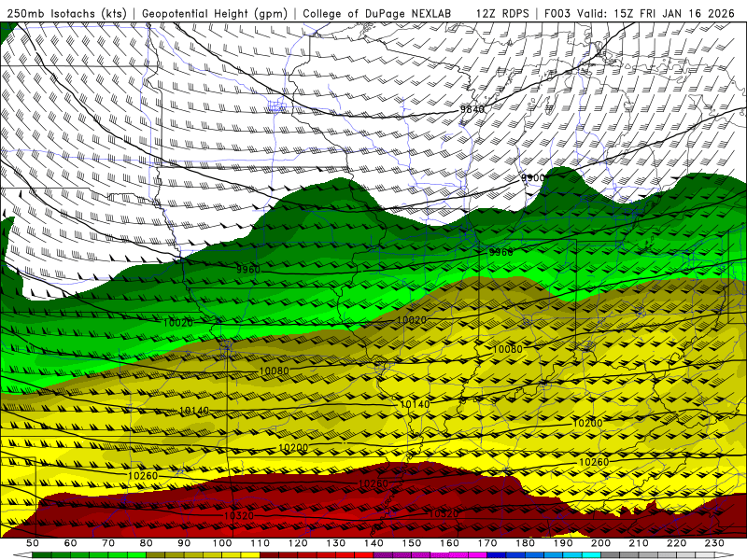This screenshot has width=747, height=560.
Task: Click the 110 value on the color scale
Action: click(x=261, y=543)
